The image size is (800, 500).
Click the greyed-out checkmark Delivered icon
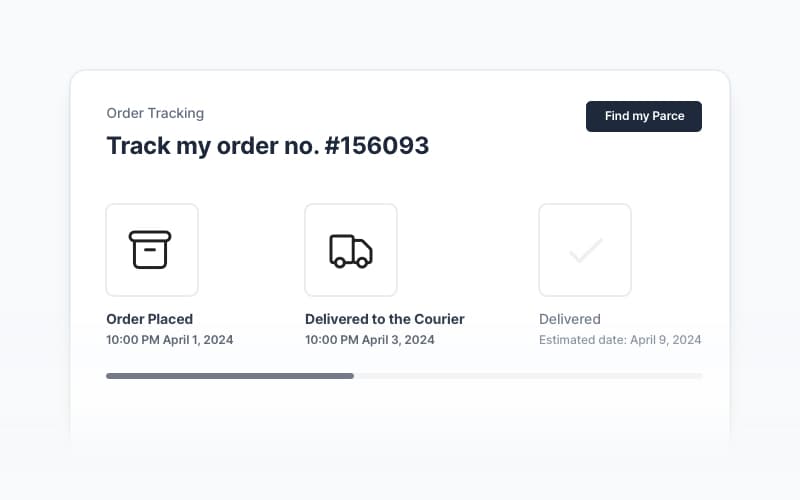click(584, 250)
